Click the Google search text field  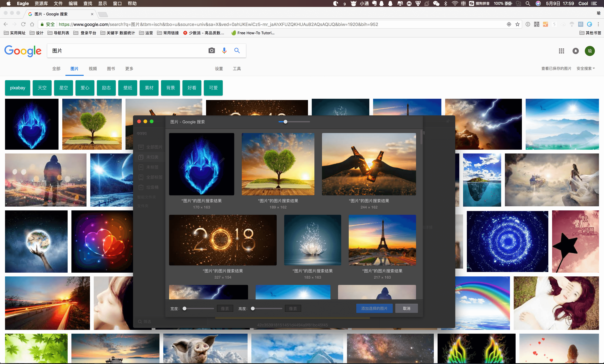click(127, 51)
